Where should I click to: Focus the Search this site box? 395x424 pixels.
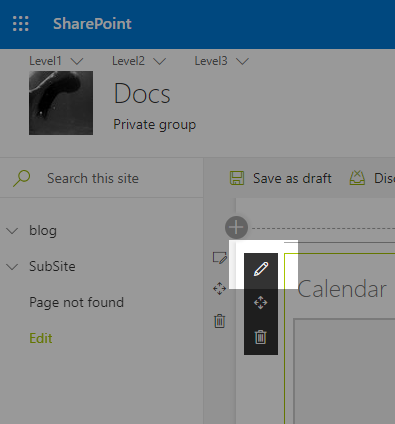coord(101,178)
